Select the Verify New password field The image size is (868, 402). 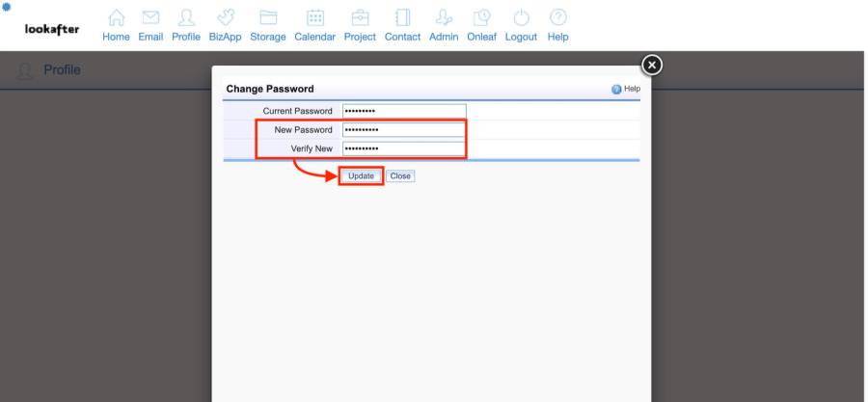coord(404,148)
